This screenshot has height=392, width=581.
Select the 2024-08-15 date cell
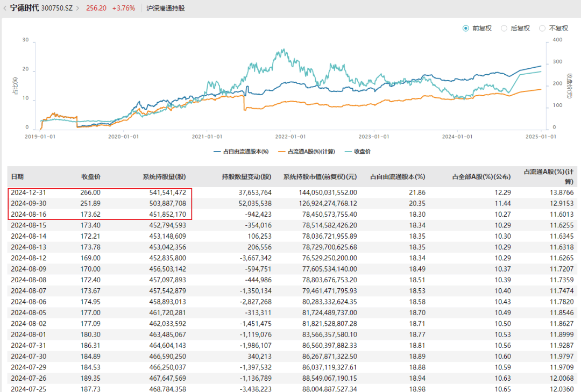(29, 225)
